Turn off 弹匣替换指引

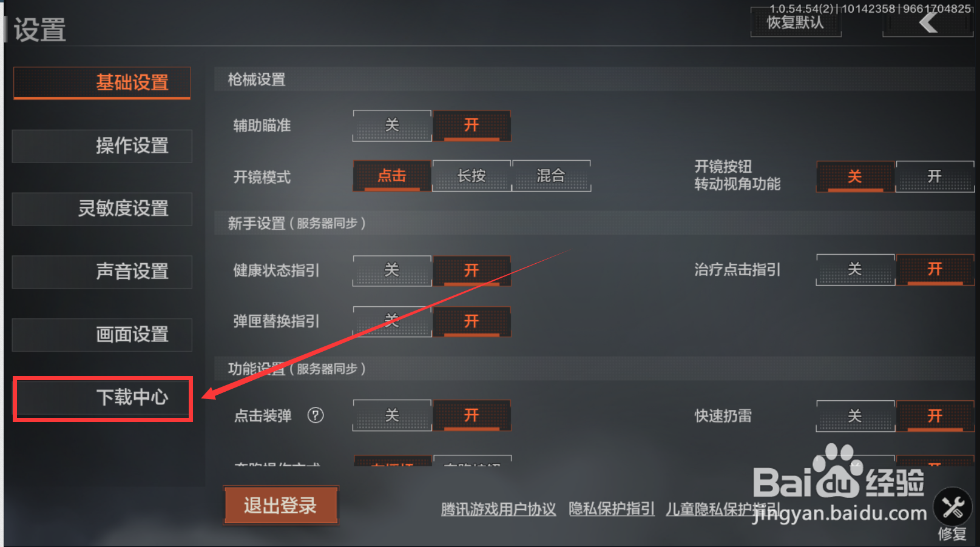click(392, 321)
